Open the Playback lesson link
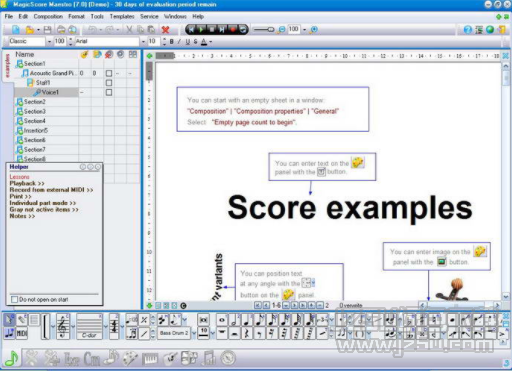Image resolution: width=512 pixels, height=371 pixels. click(x=27, y=183)
